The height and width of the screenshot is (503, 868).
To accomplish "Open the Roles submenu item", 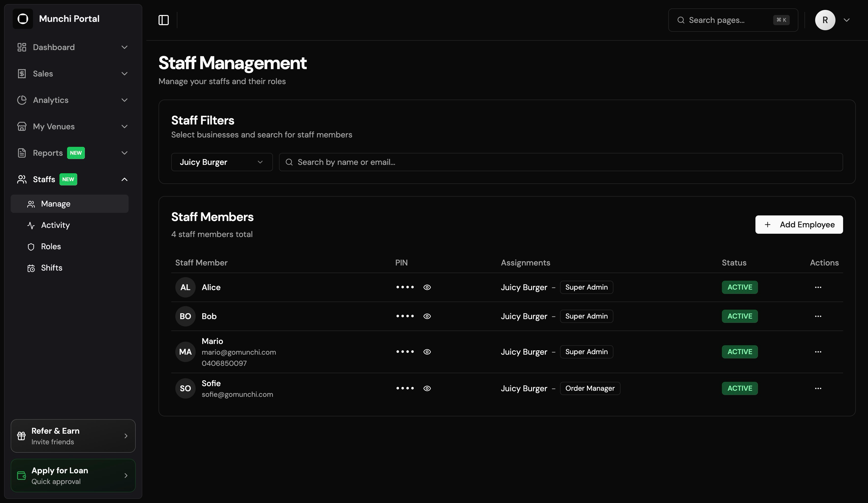I will click(70, 246).
